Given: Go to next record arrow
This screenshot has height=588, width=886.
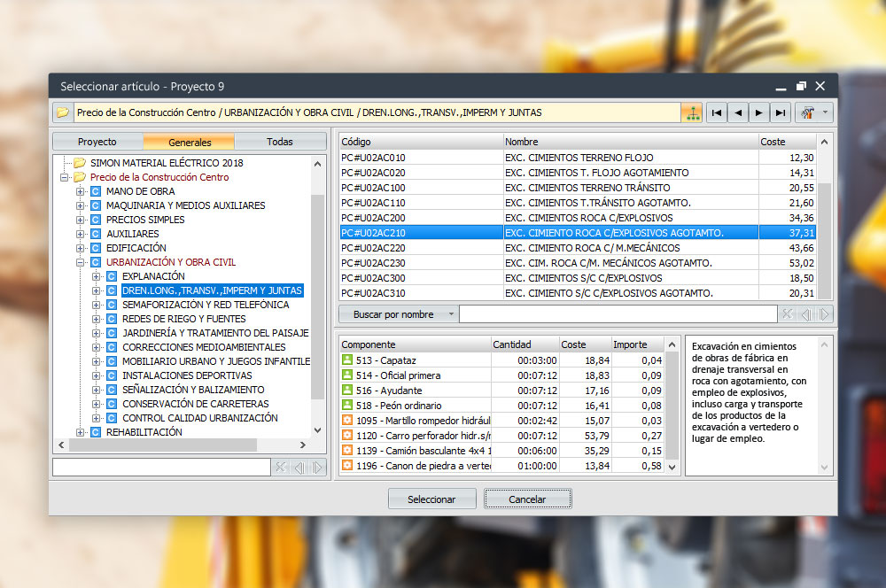Looking at the screenshot, I should (758, 112).
